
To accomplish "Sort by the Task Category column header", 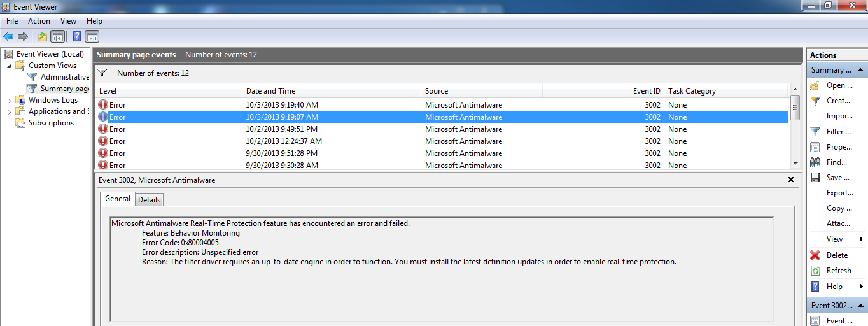I will 727,91.
